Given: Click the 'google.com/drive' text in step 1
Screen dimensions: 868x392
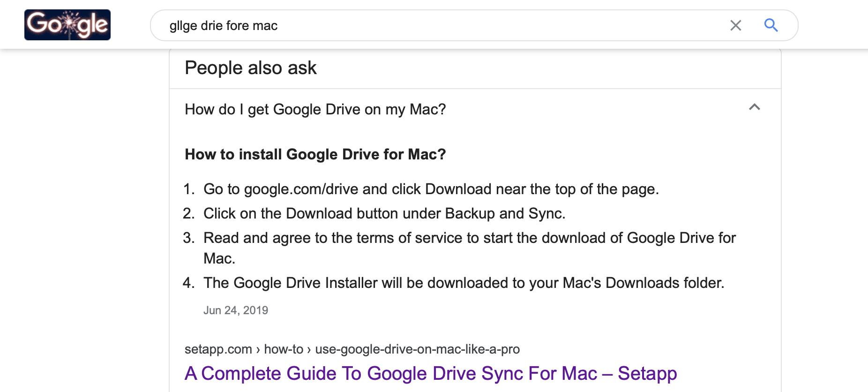Looking at the screenshot, I should click(x=301, y=189).
